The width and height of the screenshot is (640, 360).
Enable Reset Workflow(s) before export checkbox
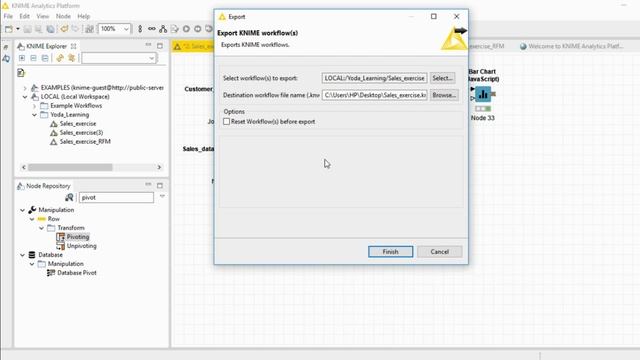click(227, 122)
